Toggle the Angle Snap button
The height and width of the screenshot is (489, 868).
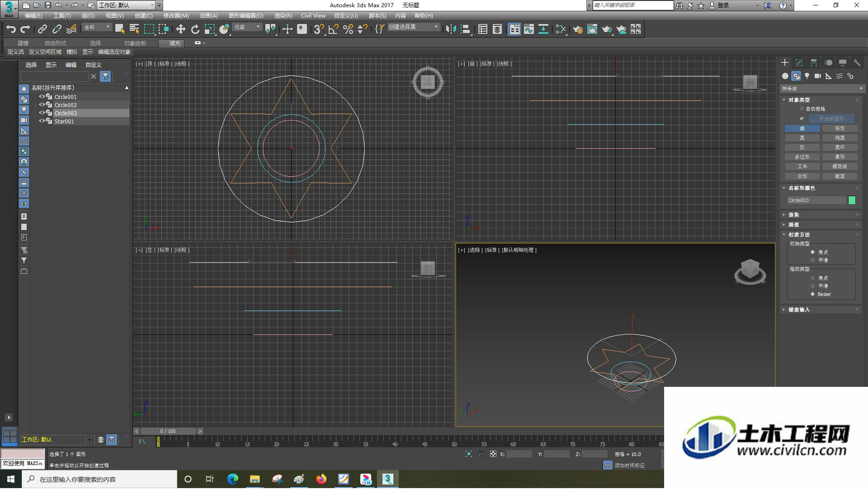[x=334, y=29]
